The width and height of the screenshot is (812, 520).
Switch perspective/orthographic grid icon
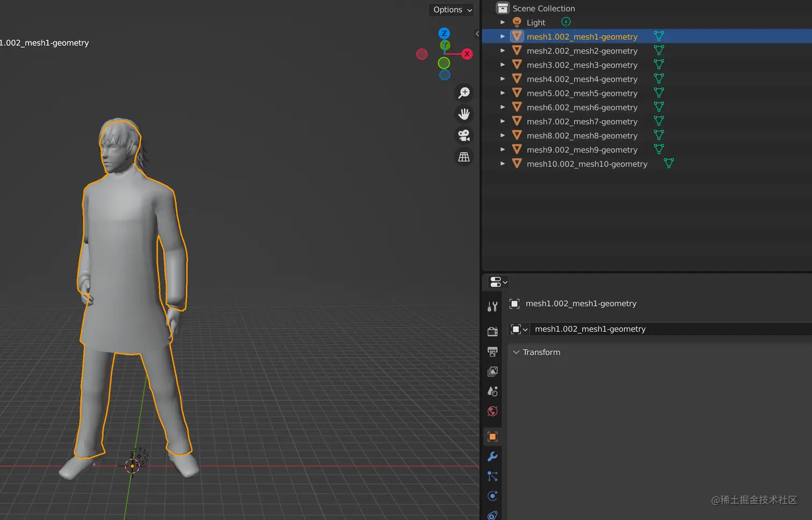click(464, 157)
